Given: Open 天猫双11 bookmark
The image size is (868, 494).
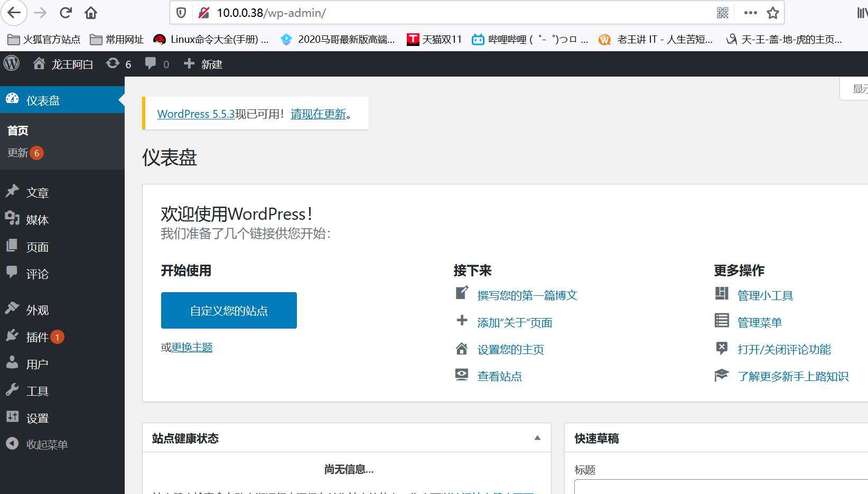Looking at the screenshot, I should (434, 39).
